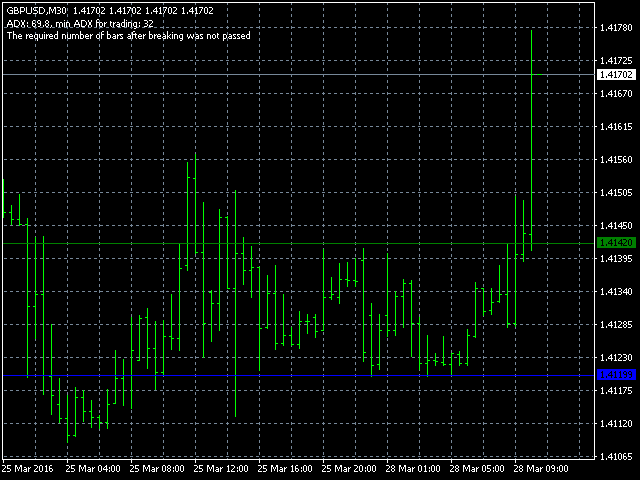The height and width of the screenshot is (480, 640).
Task: Click the 1.41615 price scale label
Action: point(616,127)
